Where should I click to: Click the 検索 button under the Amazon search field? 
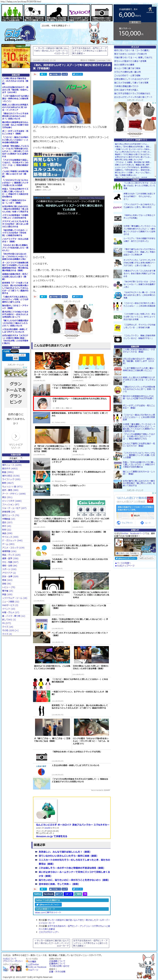point(16,358)
